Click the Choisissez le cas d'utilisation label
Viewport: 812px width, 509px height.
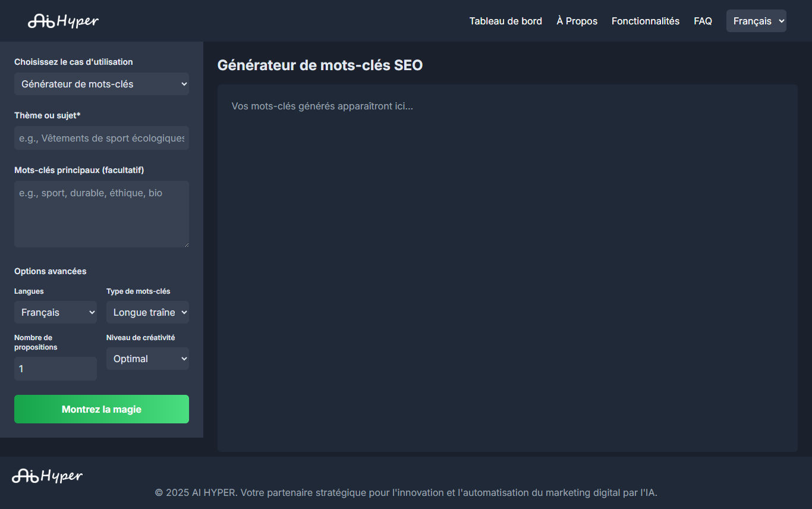(74, 62)
